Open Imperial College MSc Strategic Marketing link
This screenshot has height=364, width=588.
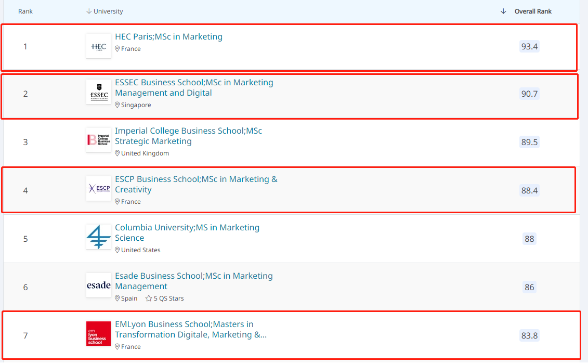point(188,136)
